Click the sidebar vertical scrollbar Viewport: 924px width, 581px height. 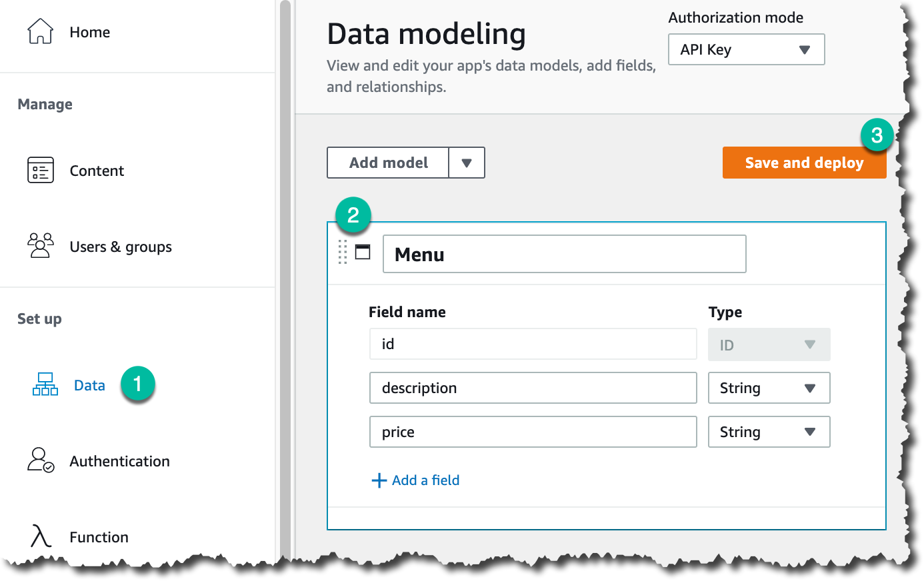(285, 267)
